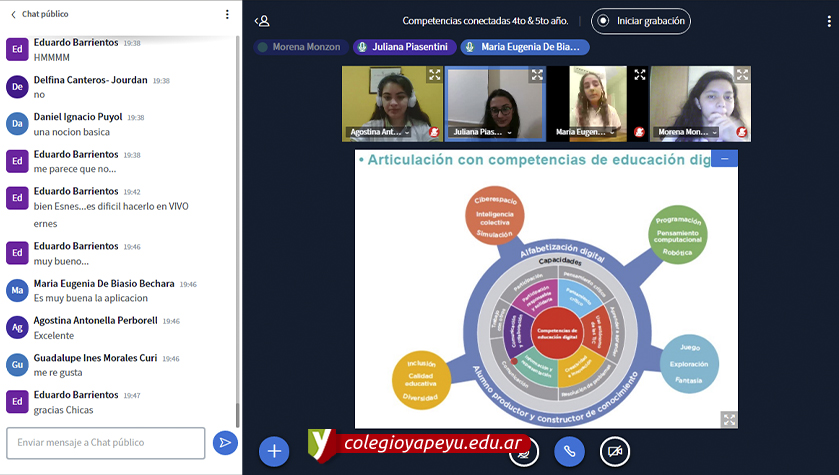Viewport: 839px width, 475px height.
Task: Open dropdown on Agostina's webcam name
Action: 408,132
